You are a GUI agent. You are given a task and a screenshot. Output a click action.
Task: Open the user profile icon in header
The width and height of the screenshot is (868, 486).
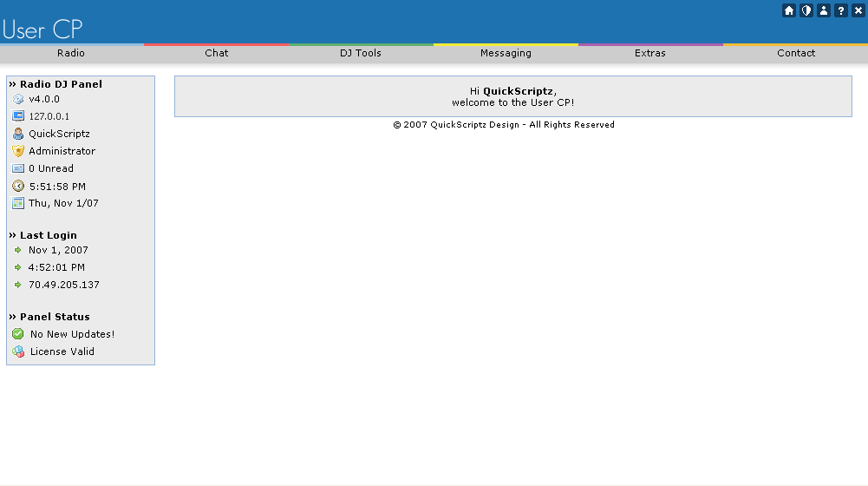824,10
